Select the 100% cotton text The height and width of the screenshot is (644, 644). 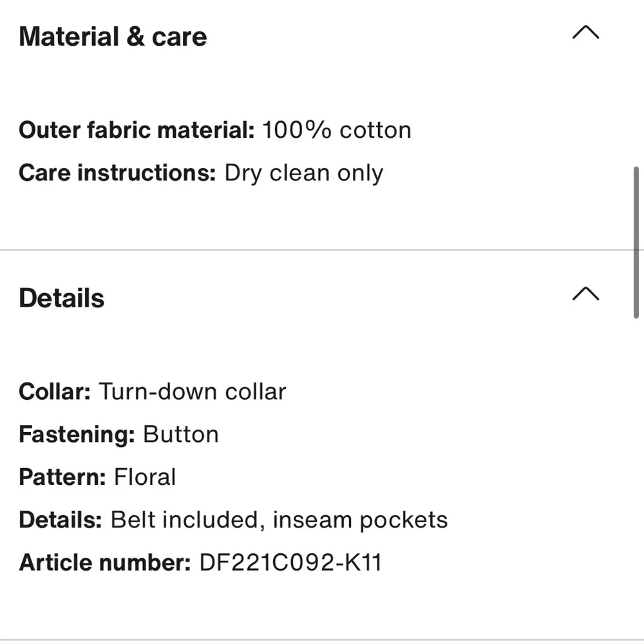point(336,130)
